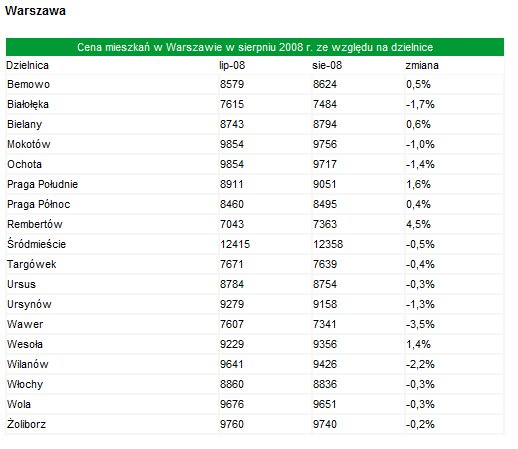
Task: Select the Bemowo row label
Action: (28, 84)
